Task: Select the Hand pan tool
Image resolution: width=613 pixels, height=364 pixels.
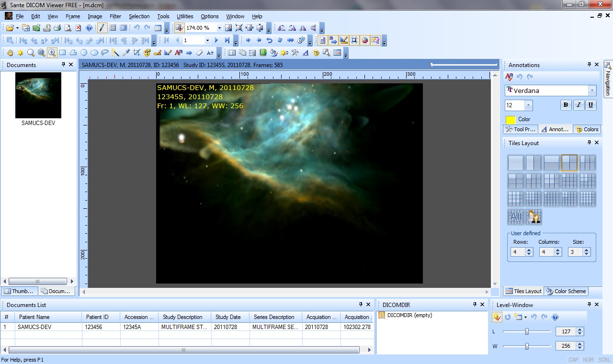Action: point(10,53)
